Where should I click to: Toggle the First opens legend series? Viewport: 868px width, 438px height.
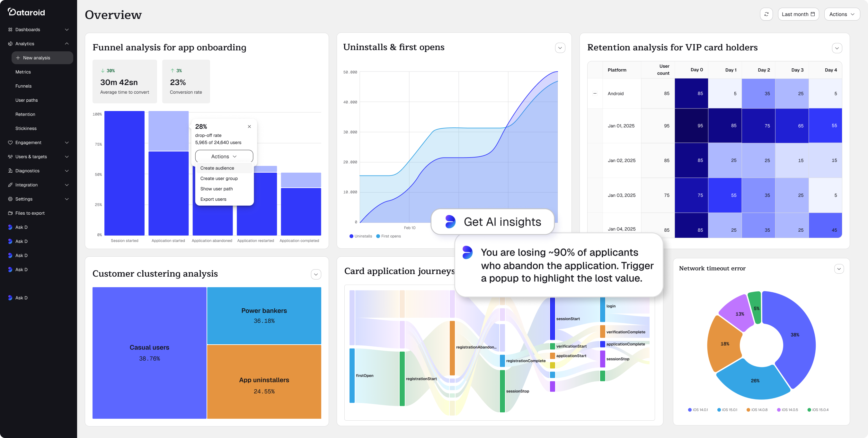[x=388, y=236]
